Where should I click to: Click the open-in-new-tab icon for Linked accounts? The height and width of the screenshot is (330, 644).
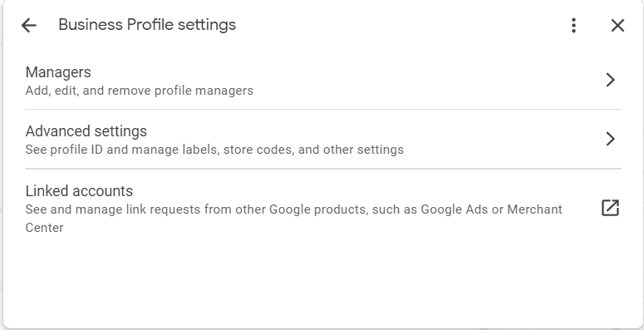pyautogui.click(x=610, y=208)
